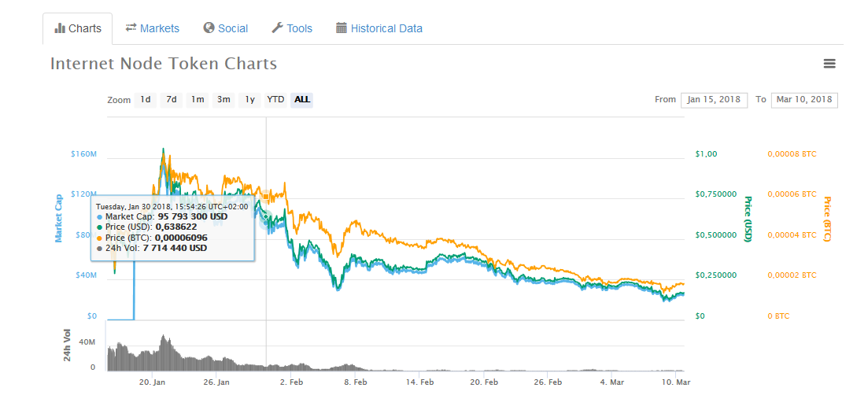Image resolution: width=868 pixels, height=395 pixels.
Task: Click the 8. Feb timeline label
Action: pos(355,382)
